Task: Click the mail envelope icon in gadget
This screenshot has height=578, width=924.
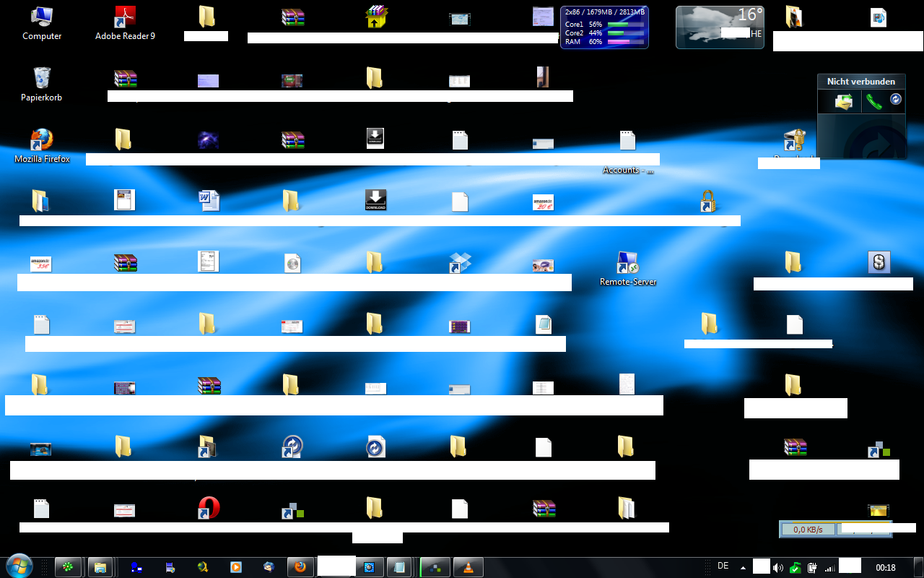Action: pos(843,102)
